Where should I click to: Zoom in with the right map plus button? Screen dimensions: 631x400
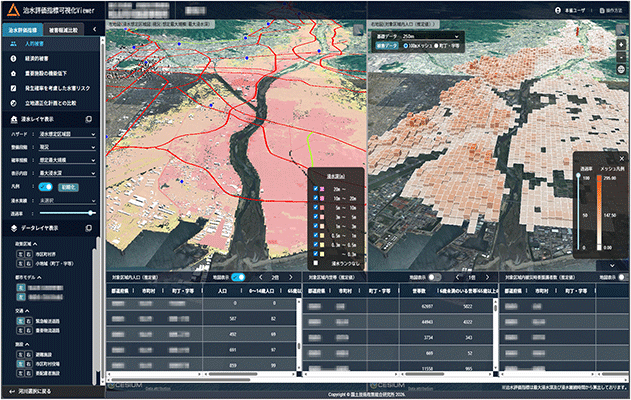pyautogui.click(x=621, y=45)
